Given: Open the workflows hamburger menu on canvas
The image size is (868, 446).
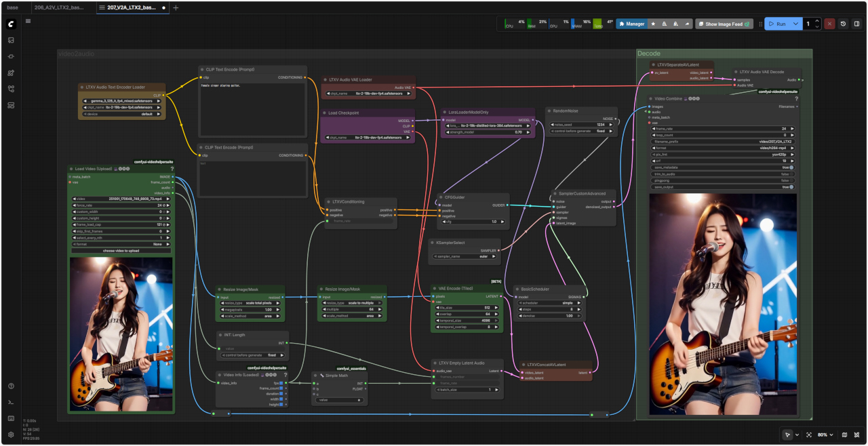Looking at the screenshot, I should pos(28,21).
